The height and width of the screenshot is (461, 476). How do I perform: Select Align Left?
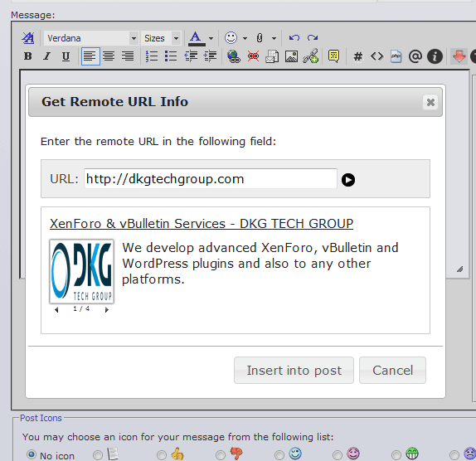[90, 56]
